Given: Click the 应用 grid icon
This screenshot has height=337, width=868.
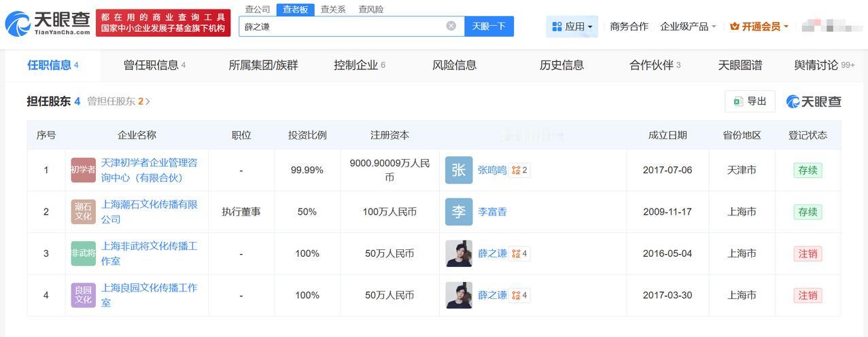Looking at the screenshot, I should (x=557, y=26).
